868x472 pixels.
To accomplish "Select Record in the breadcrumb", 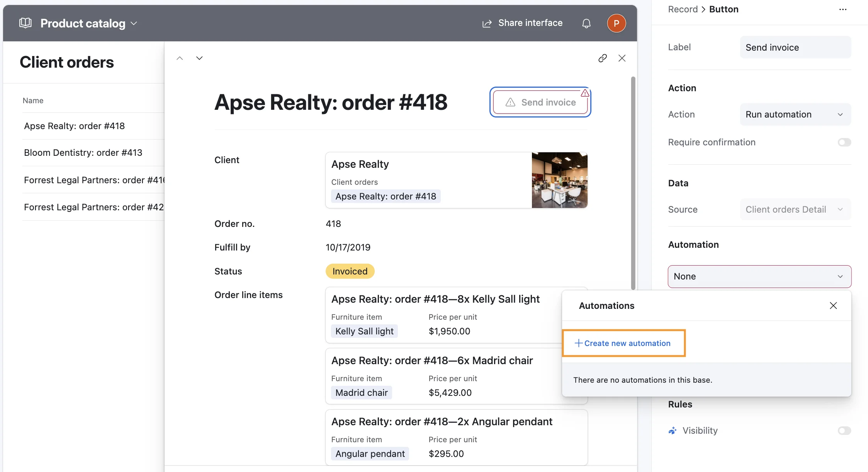I will (x=683, y=9).
